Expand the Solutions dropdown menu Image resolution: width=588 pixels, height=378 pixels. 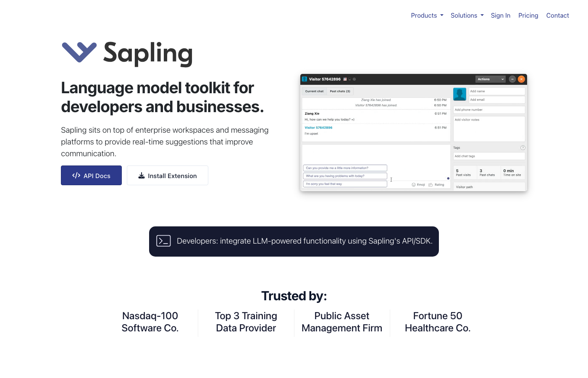467,16
